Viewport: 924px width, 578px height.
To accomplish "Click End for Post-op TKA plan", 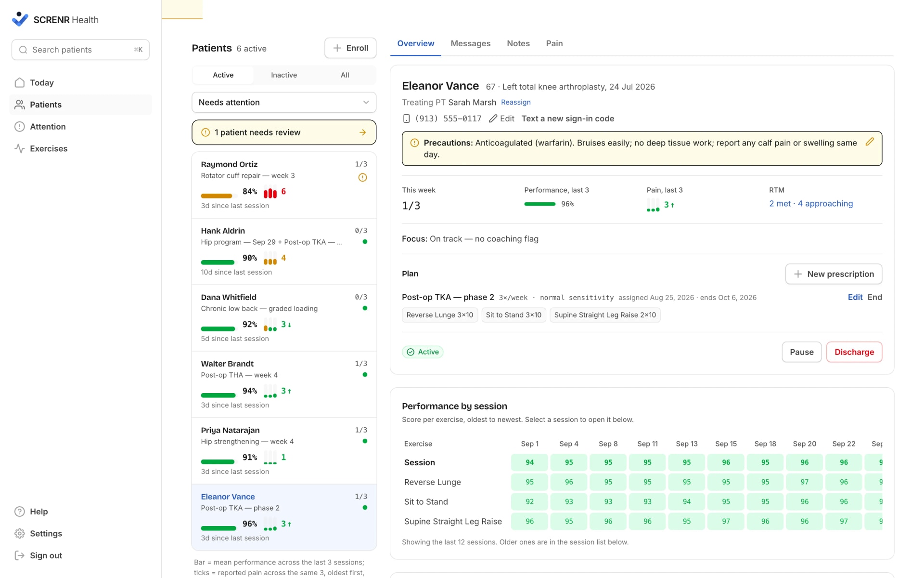I will [x=875, y=297].
